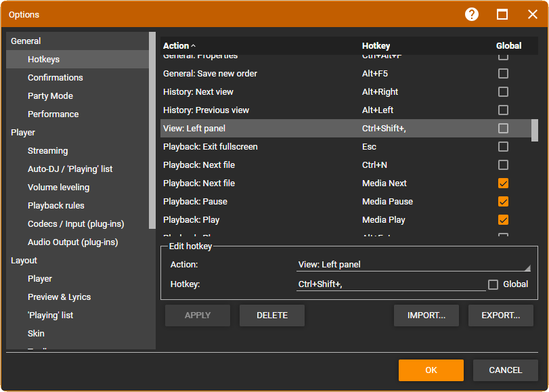The image size is (549, 392).
Task: Enable Global checkbox in Edit hotkey section
Action: [493, 284]
